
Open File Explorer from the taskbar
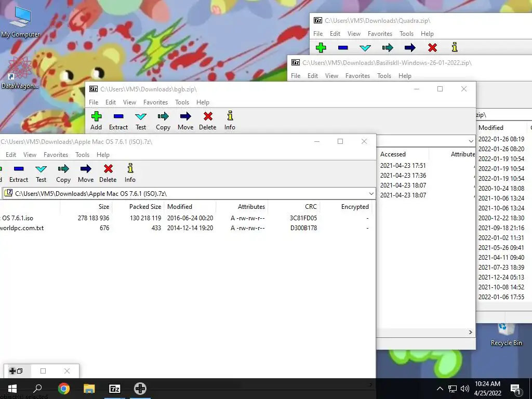89,389
